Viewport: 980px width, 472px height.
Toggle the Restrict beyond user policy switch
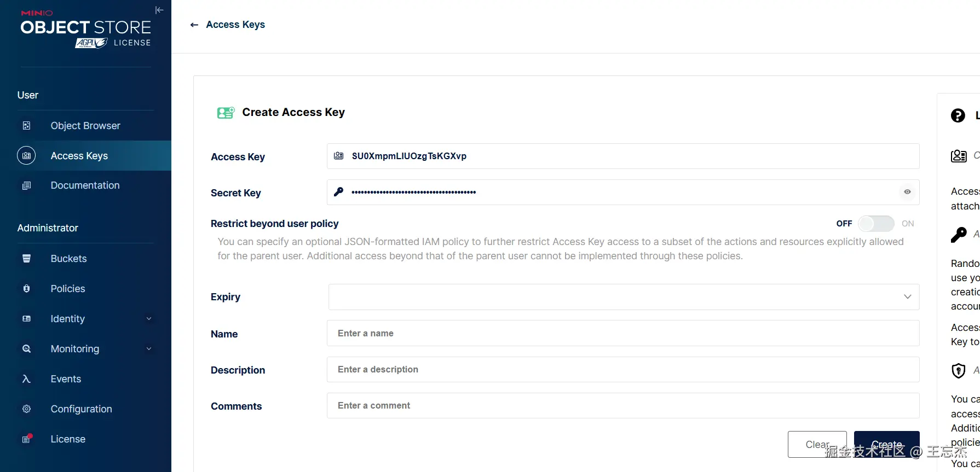[875, 224]
